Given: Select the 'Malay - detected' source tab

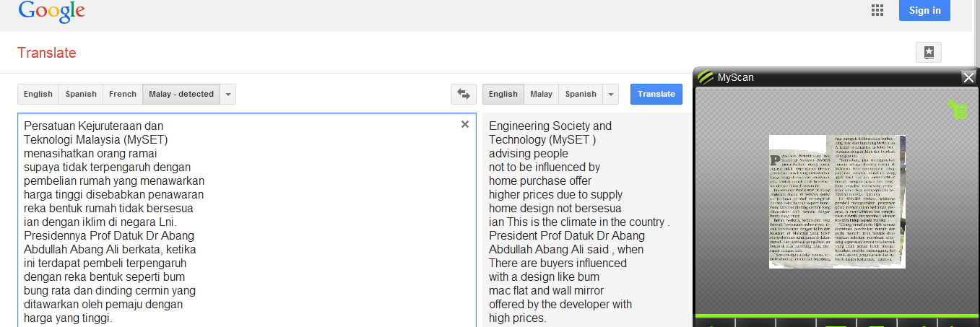Looking at the screenshot, I should [181, 94].
